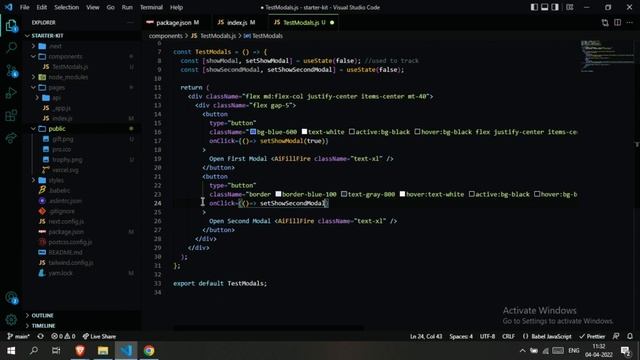Toggle secondary side bar layout icon
The image size is (640, 360).
(x=555, y=7)
